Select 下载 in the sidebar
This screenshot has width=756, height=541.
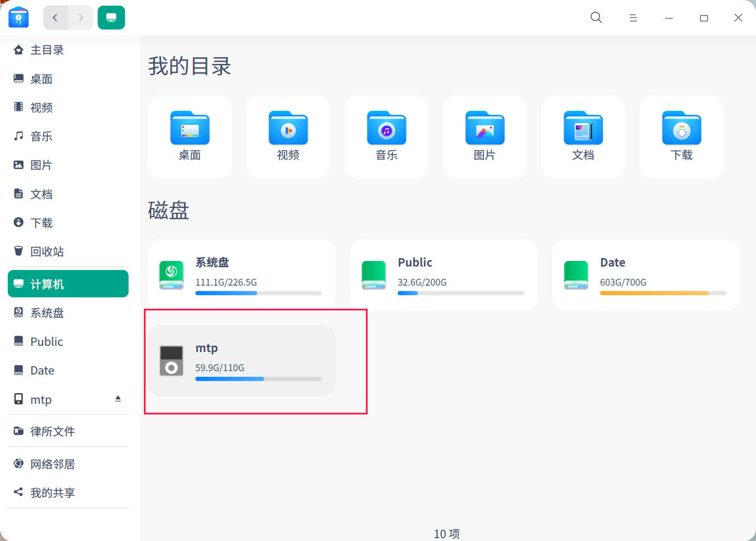[68, 223]
